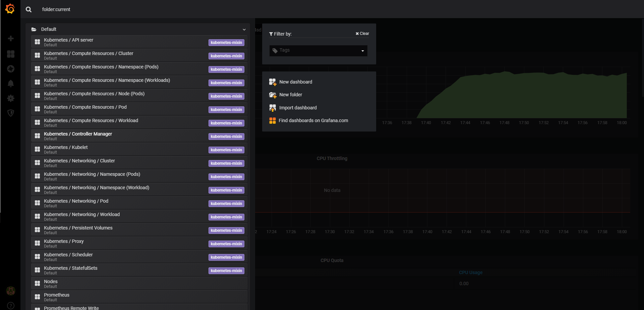The image size is (644, 310).
Task: Open the Dashboards grid icon in sidebar
Action: [11, 54]
